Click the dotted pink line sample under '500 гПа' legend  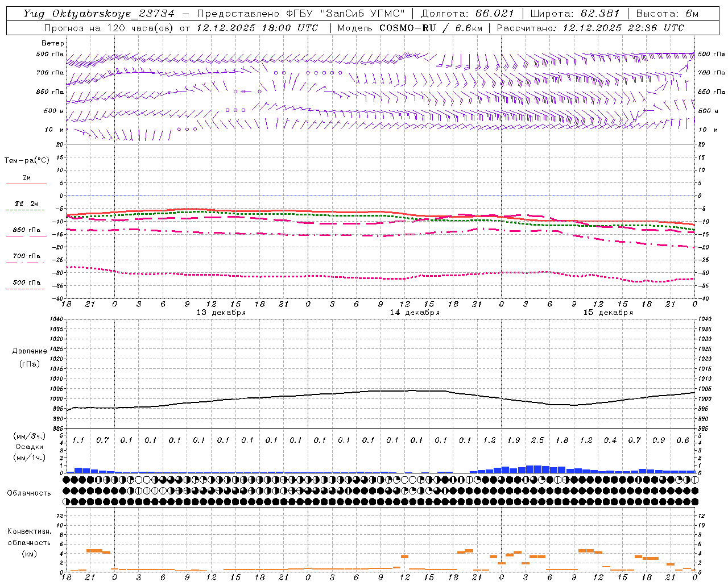pos(25,289)
